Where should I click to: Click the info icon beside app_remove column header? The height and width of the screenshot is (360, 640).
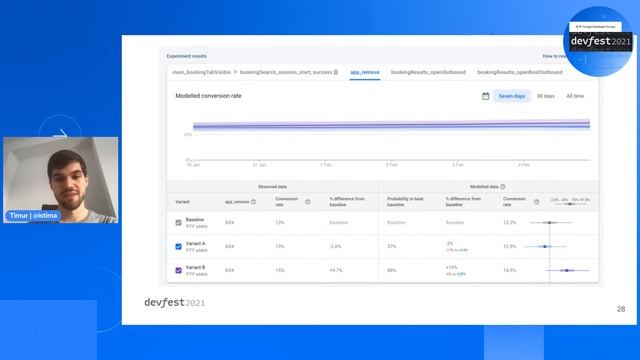coord(253,202)
